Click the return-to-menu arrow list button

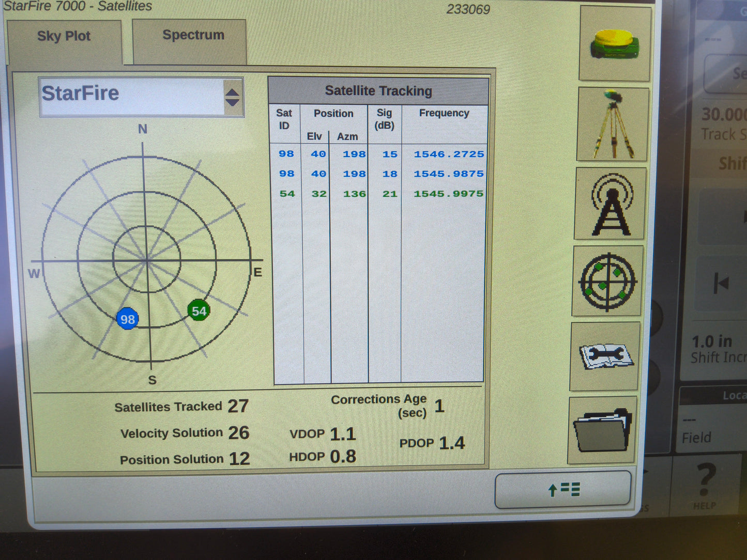point(563,489)
